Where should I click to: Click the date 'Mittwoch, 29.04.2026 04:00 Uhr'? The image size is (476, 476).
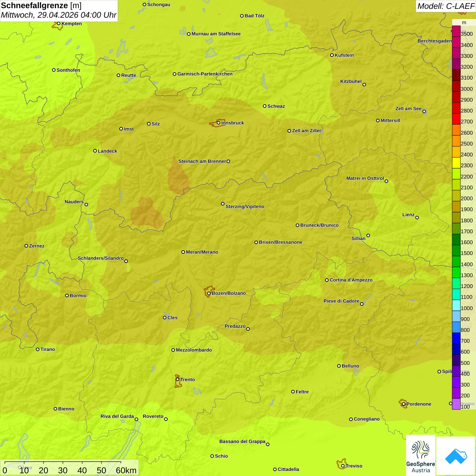[x=59, y=15]
